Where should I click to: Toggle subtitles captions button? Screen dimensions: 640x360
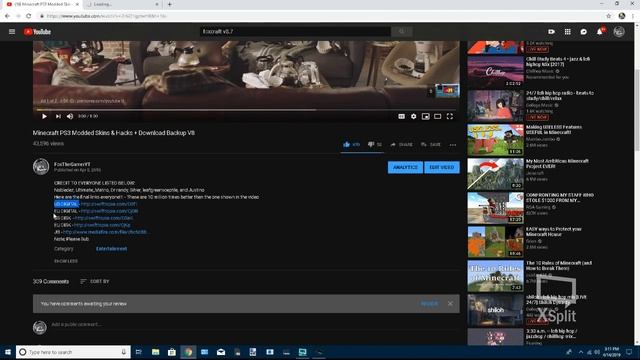click(x=402, y=116)
